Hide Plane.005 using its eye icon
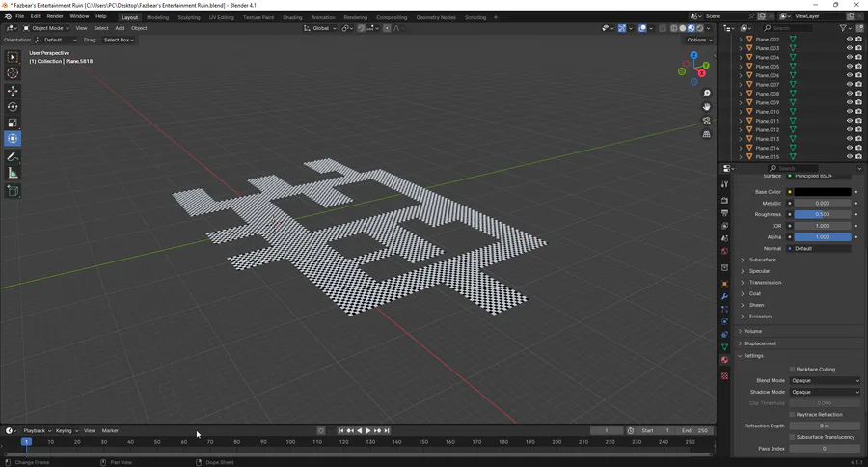 tap(849, 67)
